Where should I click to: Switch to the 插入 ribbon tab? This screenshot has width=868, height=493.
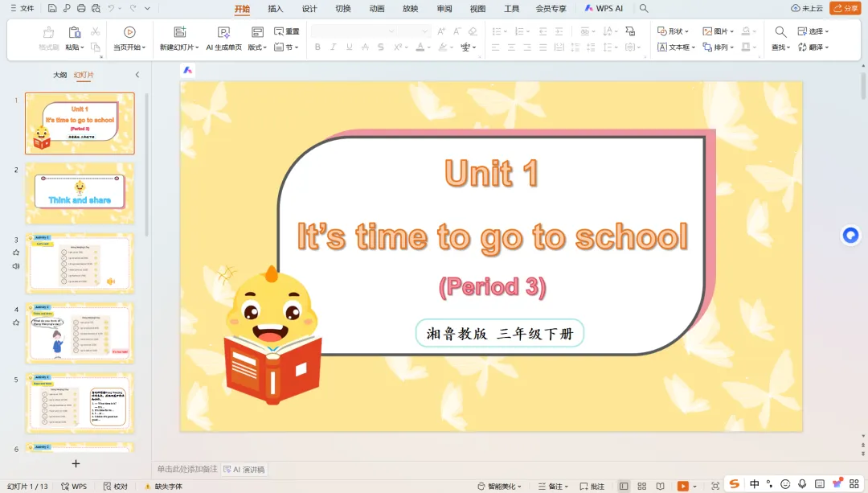coord(275,8)
